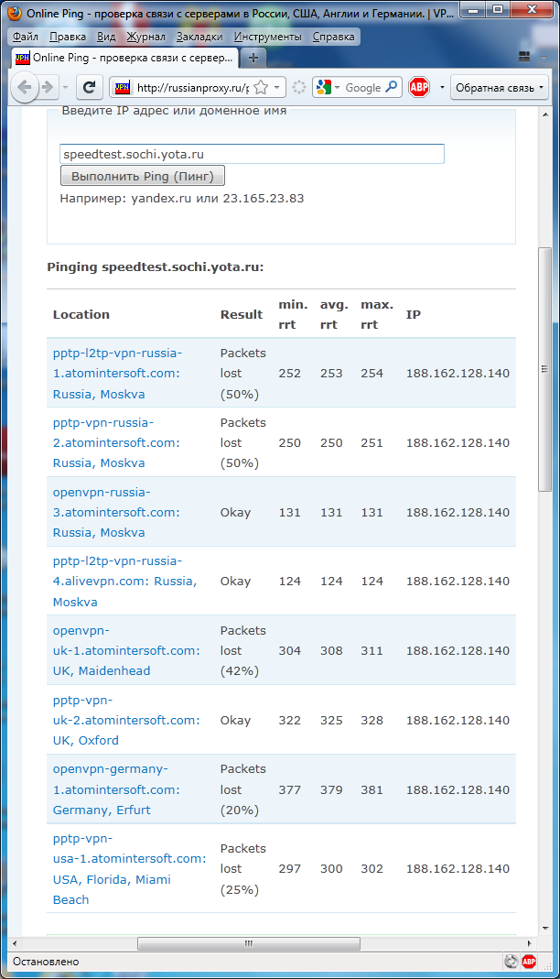Click the speedtest.sochi.yota.ru input field
The image size is (560, 979).
pyautogui.click(x=252, y=154)
